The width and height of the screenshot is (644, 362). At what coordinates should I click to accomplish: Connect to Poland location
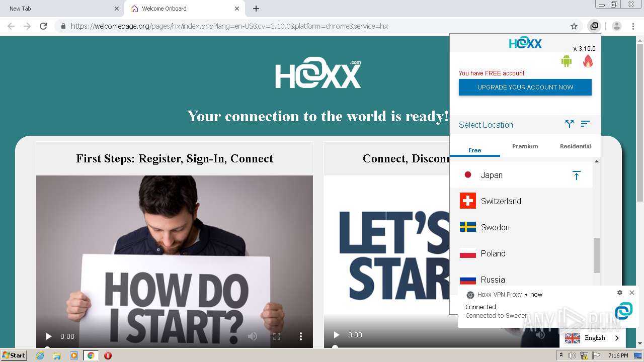[521, 253]
